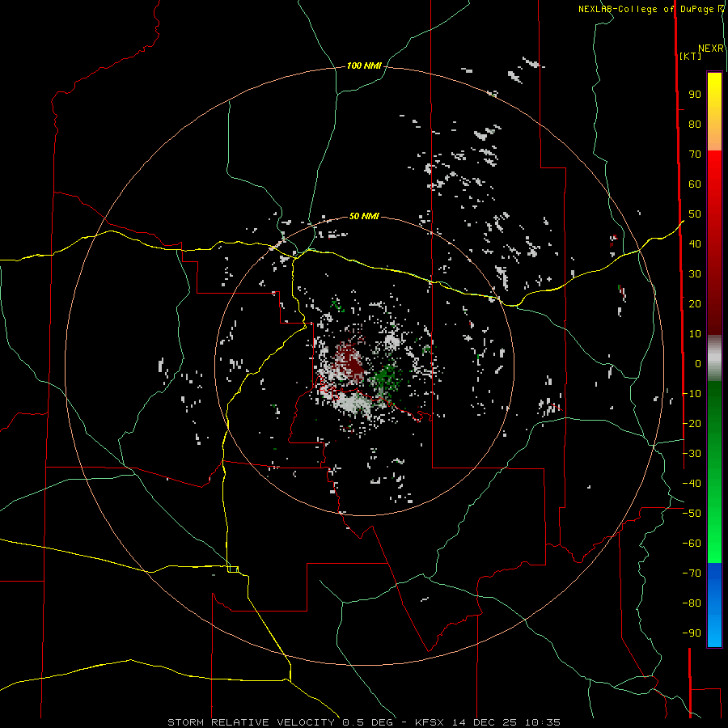Screen dimensions: 728x728
Task: Pick the light blue segment near -90
Action: pos(714,632)
